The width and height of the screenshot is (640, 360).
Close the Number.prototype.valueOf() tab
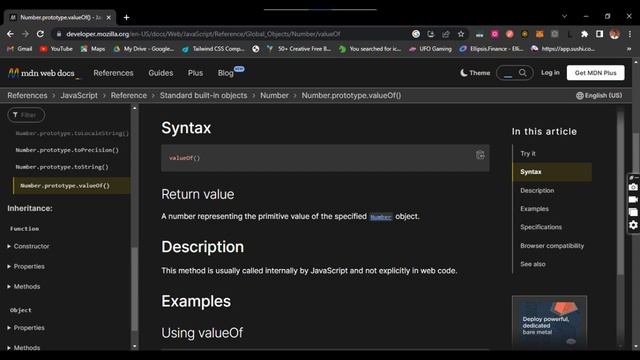pos(109,18)
